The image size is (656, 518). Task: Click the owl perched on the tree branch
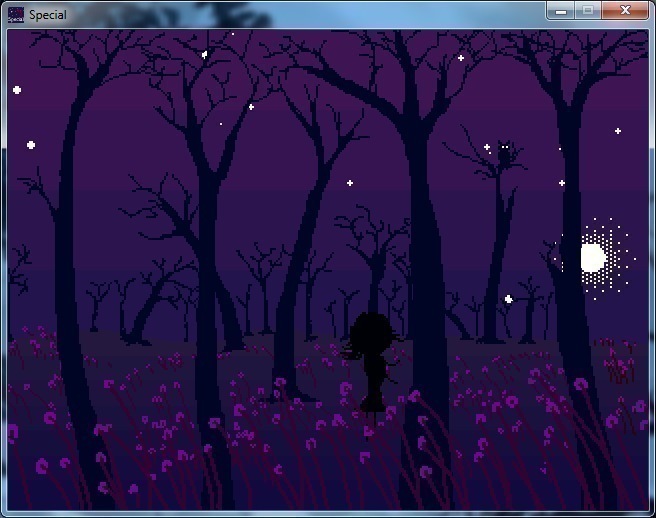505,154
